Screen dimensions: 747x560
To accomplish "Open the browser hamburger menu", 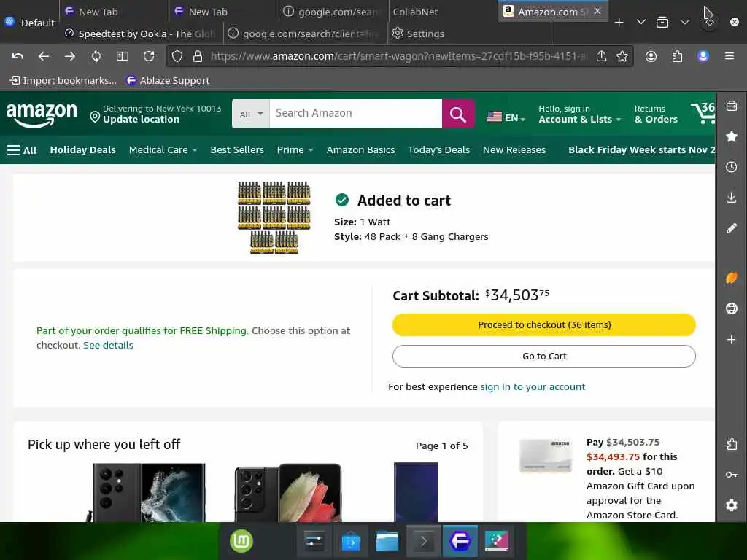I will (x=729, y=56).
